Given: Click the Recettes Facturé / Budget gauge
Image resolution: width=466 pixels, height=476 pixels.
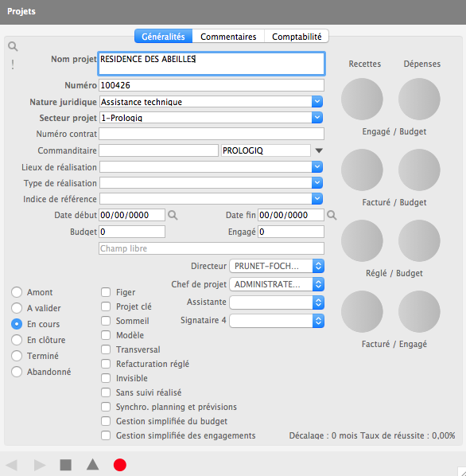Looking at the screenshot, I should (x=362, y=170).
